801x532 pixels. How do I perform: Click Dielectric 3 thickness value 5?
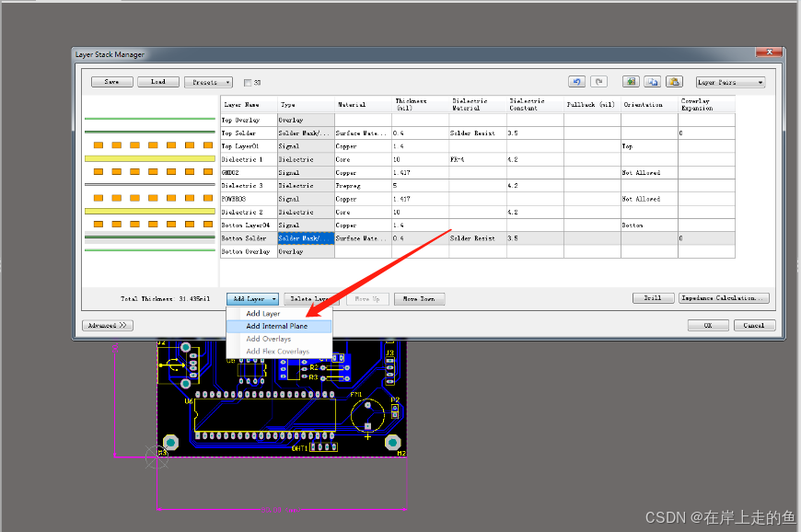coord(421,186)
